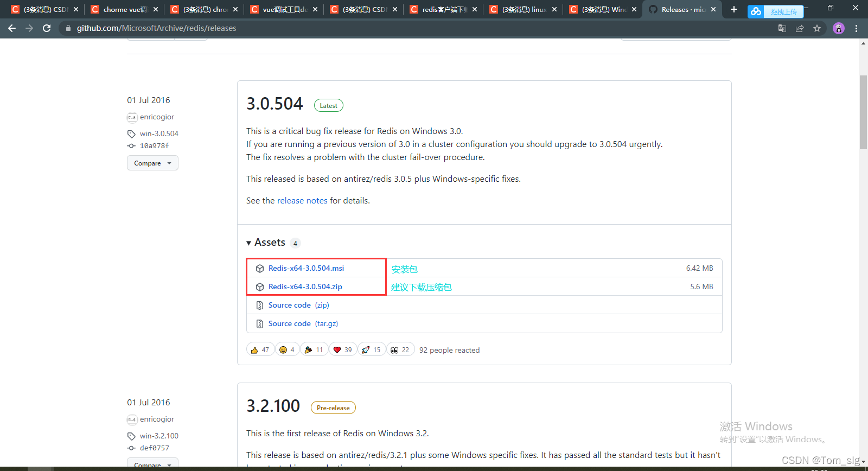Viewport: 868px width, 471px height.
Task: Click the Latest badge
Action: tap(328, 105)
